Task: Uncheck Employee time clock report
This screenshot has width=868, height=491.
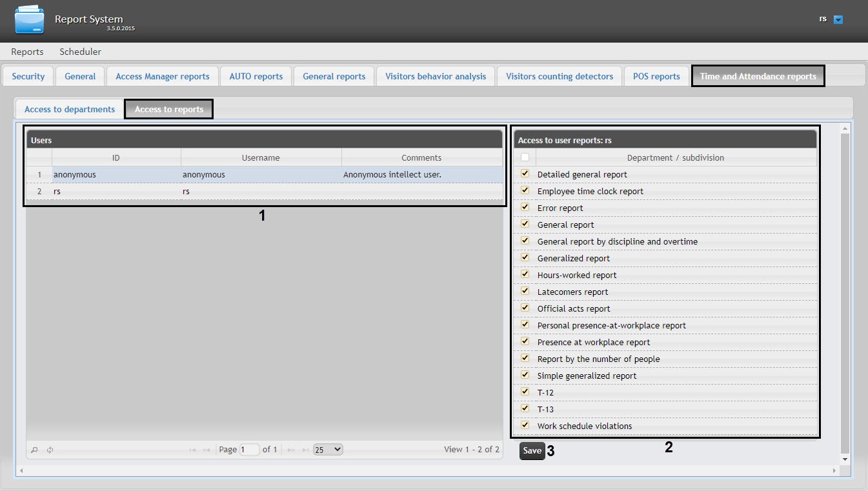Action: (525, 190)
